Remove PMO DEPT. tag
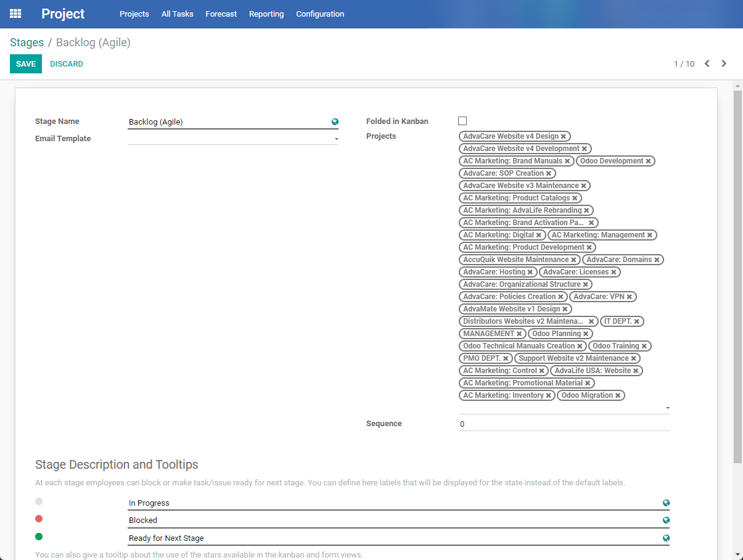 click(506, 358)
